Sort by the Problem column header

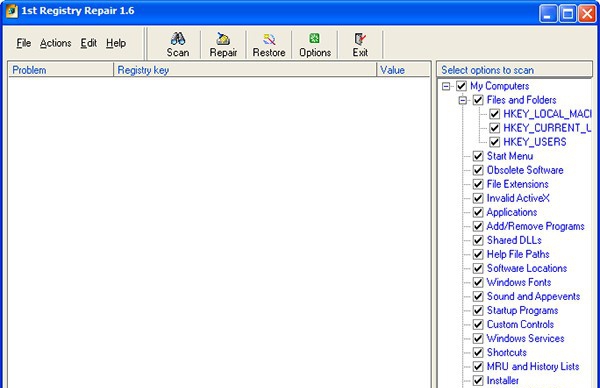(61, 70)
